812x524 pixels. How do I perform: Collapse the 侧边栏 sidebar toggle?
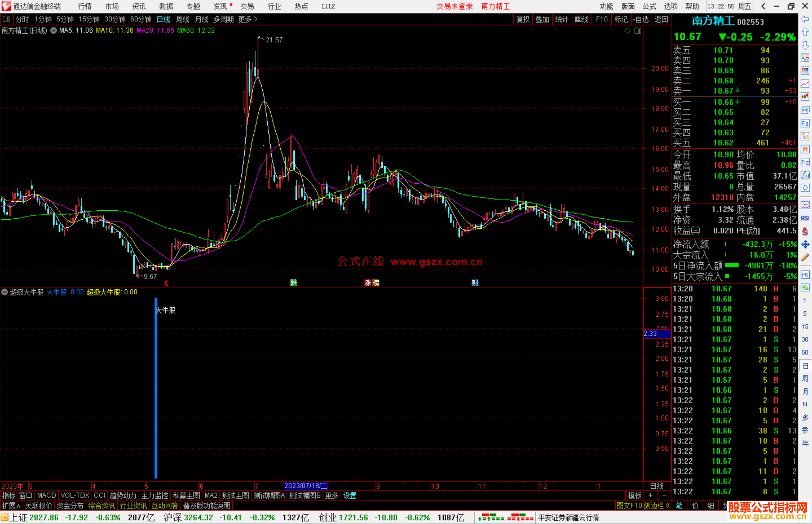pyautogui.click(x=656, y=506)
